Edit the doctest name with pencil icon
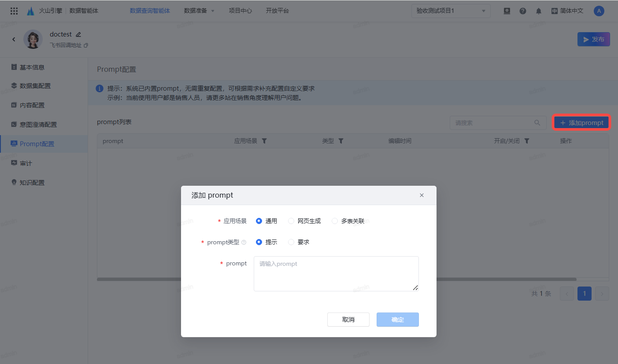Screen dimensions: 618x364 (x=78, y=34)
